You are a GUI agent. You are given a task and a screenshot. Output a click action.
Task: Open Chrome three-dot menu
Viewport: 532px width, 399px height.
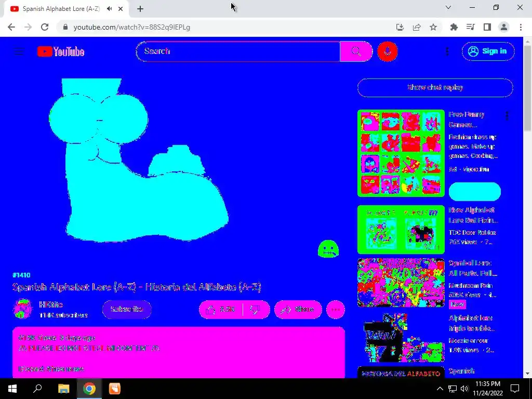(521, 27)
